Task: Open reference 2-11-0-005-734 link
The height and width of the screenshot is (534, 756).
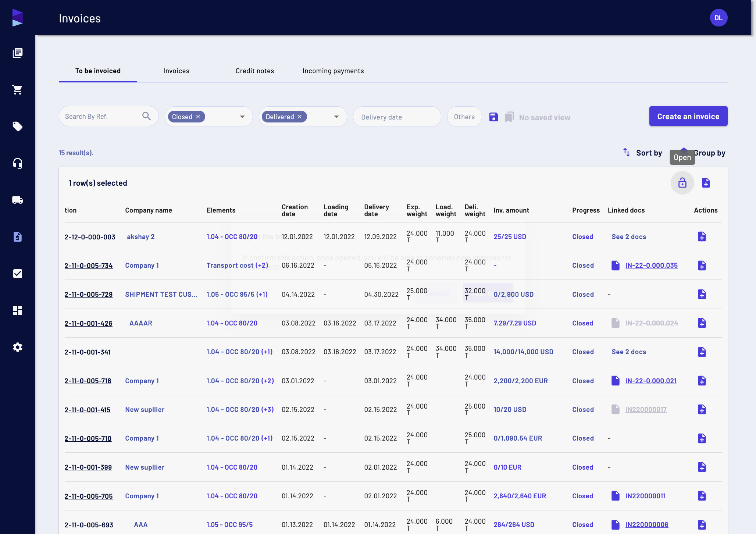Action: pos(89,266)
